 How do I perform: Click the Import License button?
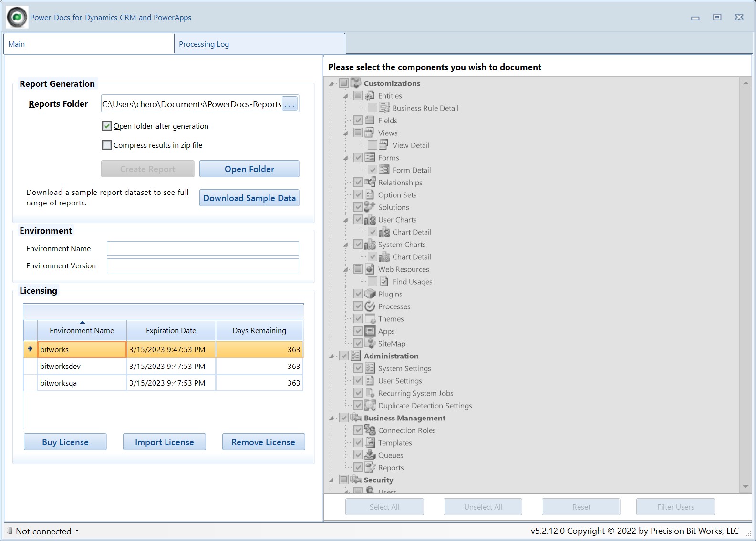[165, 442]
